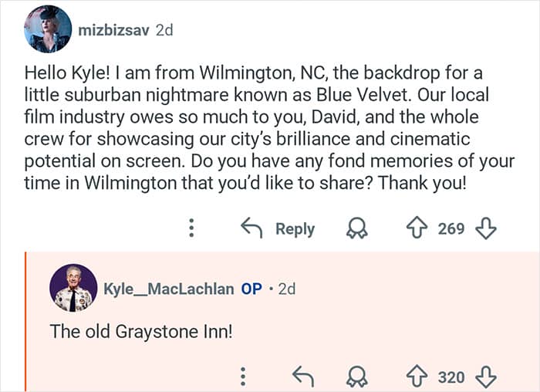This screenshot has height=392, width=540.
Task: Downvote mizbizsav's comment
Action: [x=485, y=228]
